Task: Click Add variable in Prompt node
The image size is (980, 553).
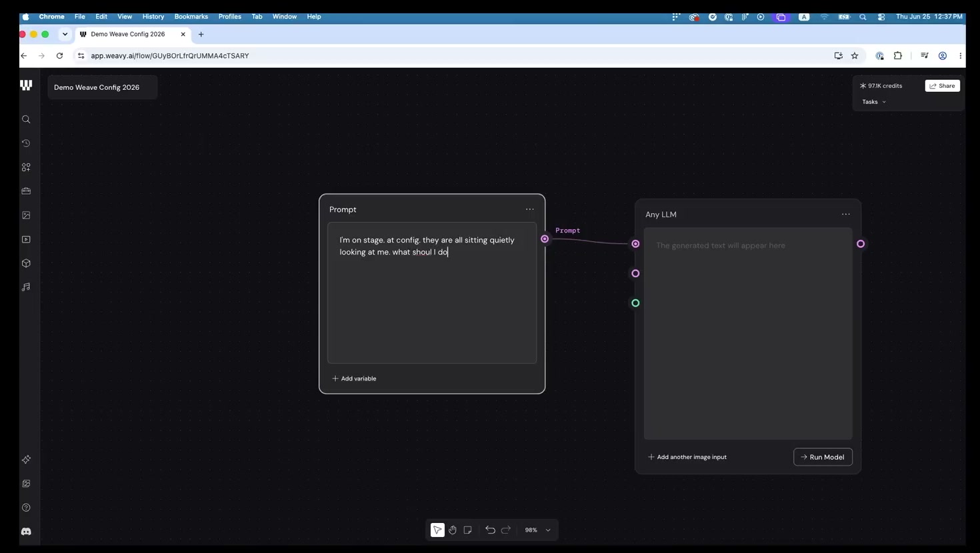Action: (354, 378)
